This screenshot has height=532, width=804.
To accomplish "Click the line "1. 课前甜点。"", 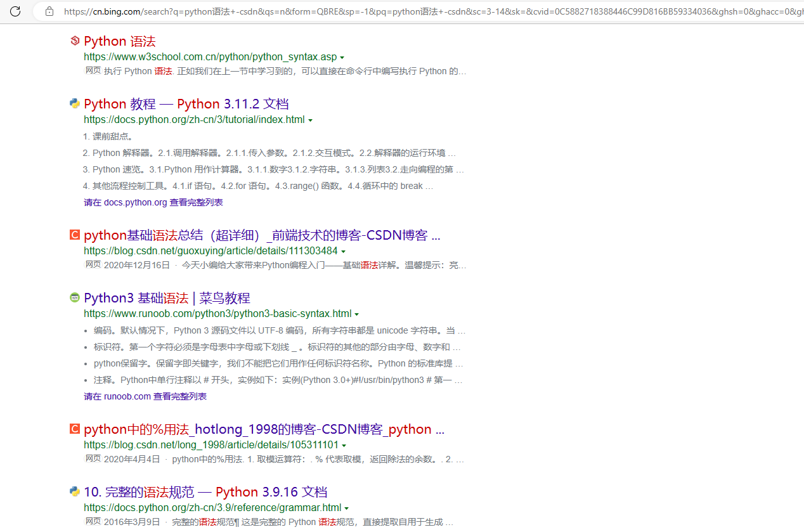I will (x=108, y=136).
